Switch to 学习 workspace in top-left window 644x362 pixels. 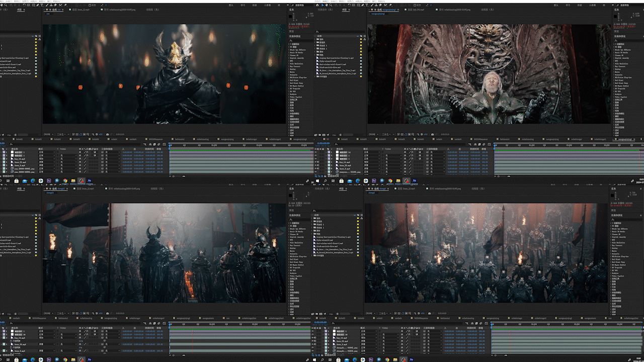click(243, 5)
